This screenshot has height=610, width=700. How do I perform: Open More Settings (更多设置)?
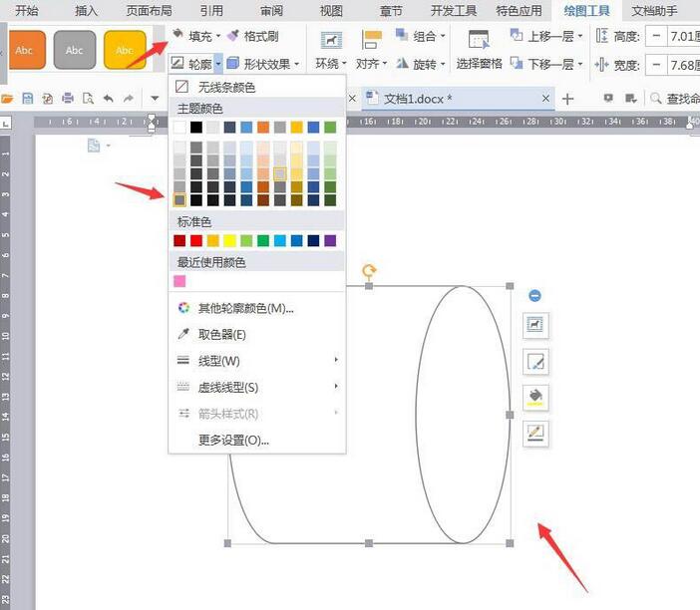pos(256,440)
